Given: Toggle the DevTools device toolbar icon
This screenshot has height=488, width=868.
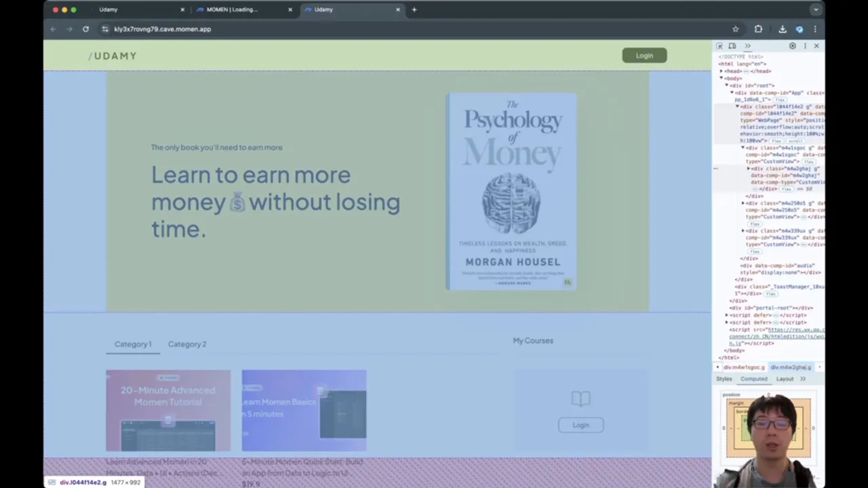Looking at the screenshot, I should pyautogui.click(x=732, y=46).
